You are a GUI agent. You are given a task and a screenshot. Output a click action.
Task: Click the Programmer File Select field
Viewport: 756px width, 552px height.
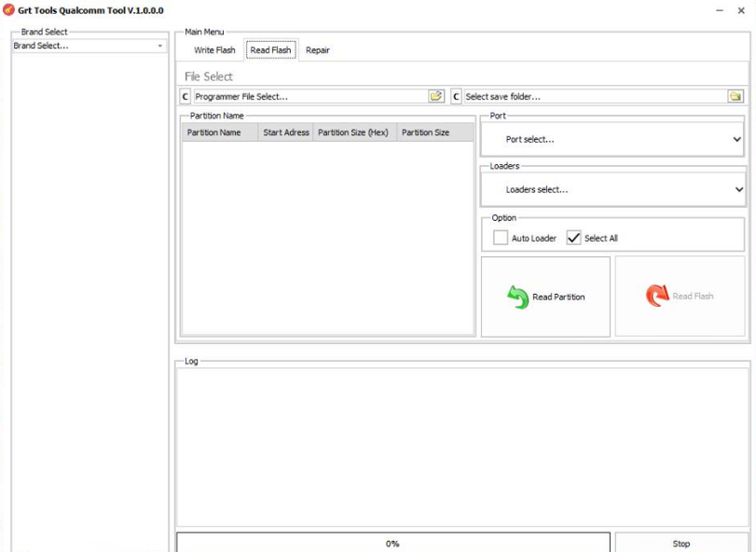(x=311, y=96)
